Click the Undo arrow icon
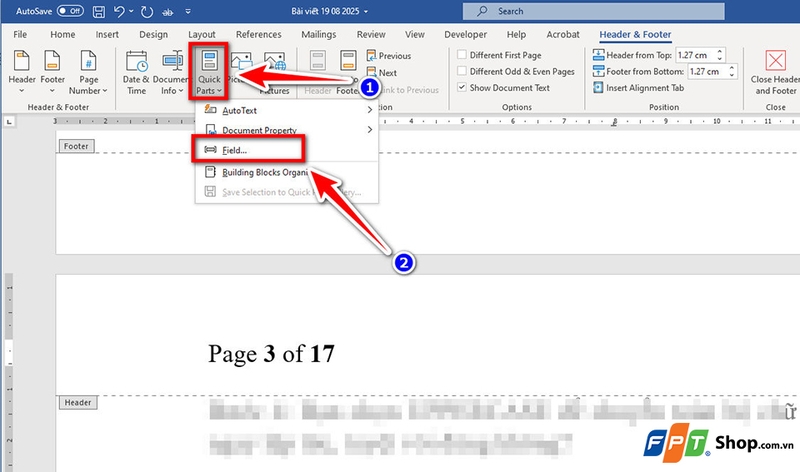Screen dimensions: 800x472 [x=119, y=11]
